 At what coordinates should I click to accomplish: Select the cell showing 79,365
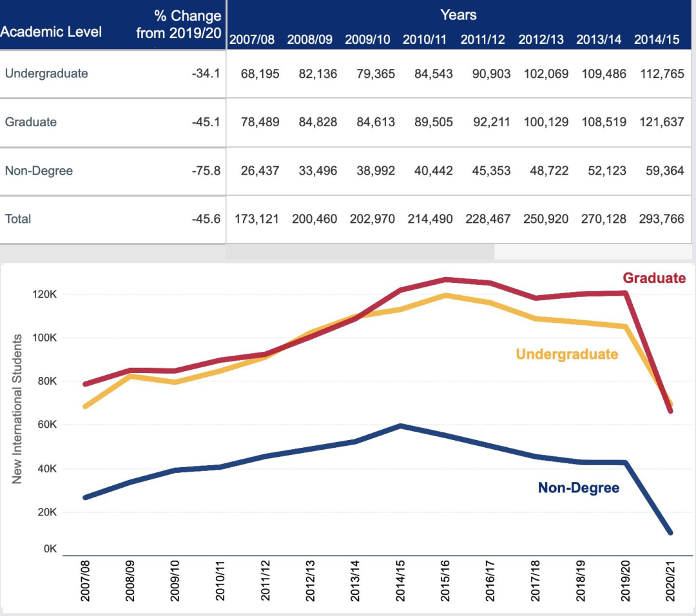click(376, 73)
